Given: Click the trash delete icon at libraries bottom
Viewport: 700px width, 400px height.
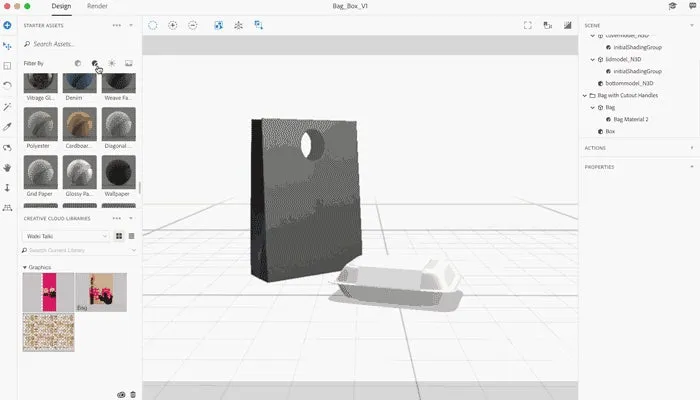Looking at the screenshot, I should click(x=133, y=395).
